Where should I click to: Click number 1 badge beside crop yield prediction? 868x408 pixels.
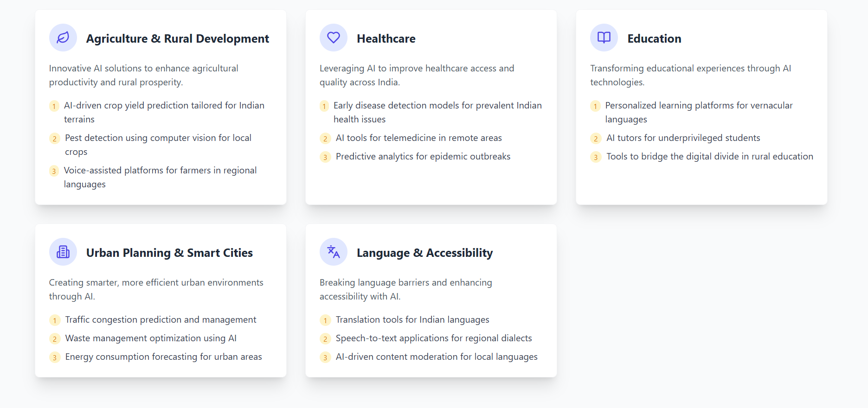click(54, 106)
